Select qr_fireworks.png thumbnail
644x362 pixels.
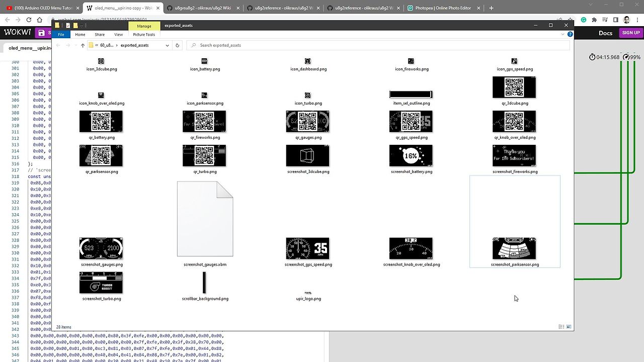tap(204, 122)
